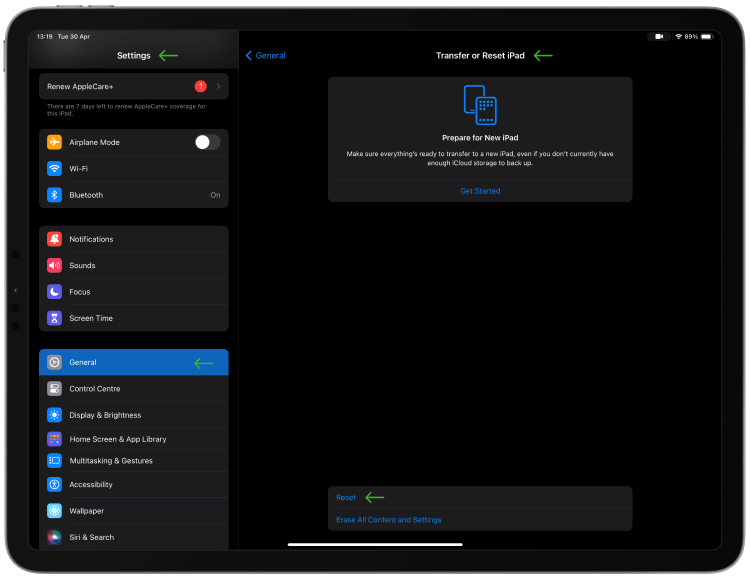Open Display & Brightness settings

pyautogui.click(x=133, y=415)
